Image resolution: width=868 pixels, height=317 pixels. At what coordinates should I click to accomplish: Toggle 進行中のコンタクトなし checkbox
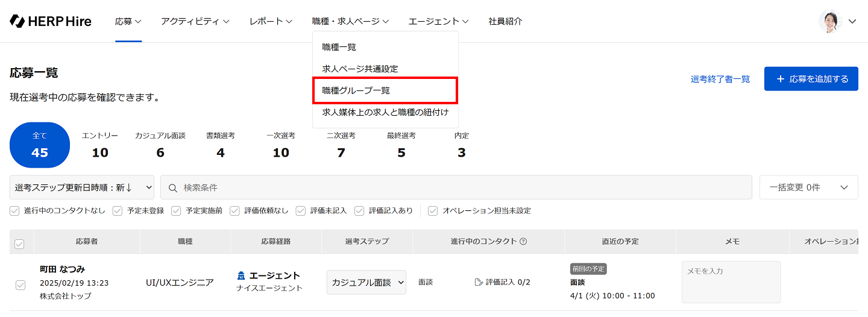tap(15, 211)
